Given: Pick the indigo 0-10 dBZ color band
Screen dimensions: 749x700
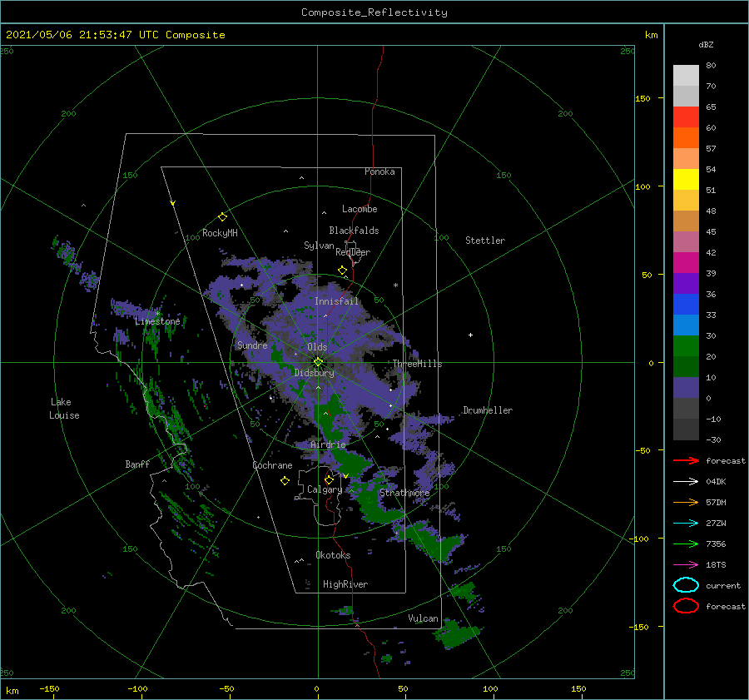Looking at the screenshot, I should (686, 388).
